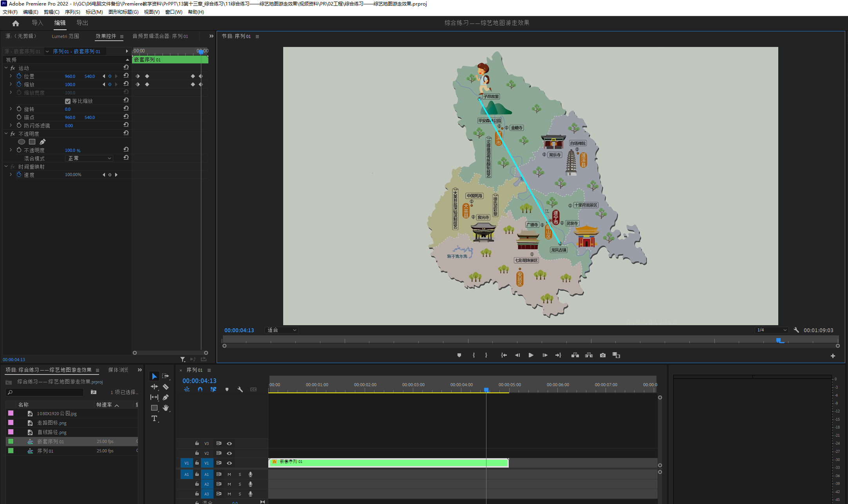
Task: Open the 混合模式 blend mode dropdown
Action: [89, 158]
